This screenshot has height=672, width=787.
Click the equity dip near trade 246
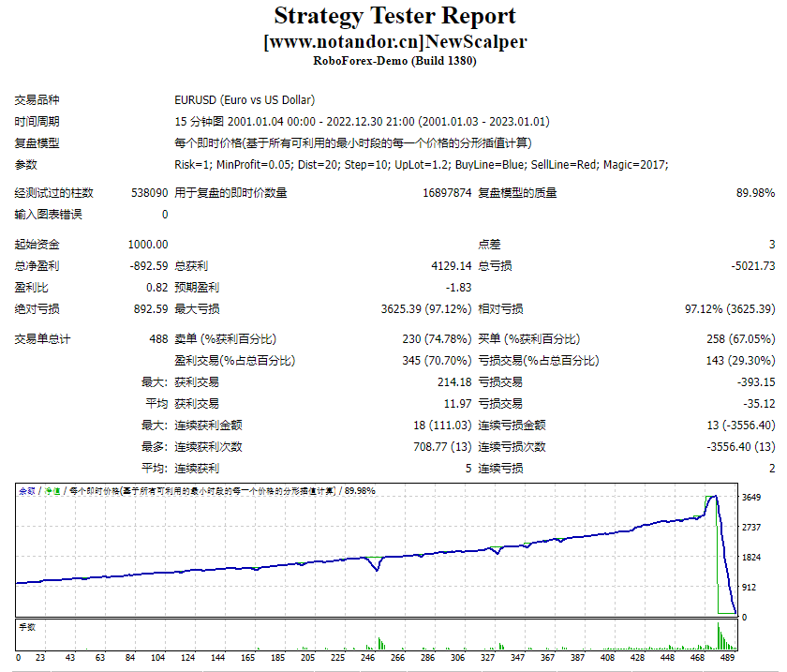(x=377, y=566)
